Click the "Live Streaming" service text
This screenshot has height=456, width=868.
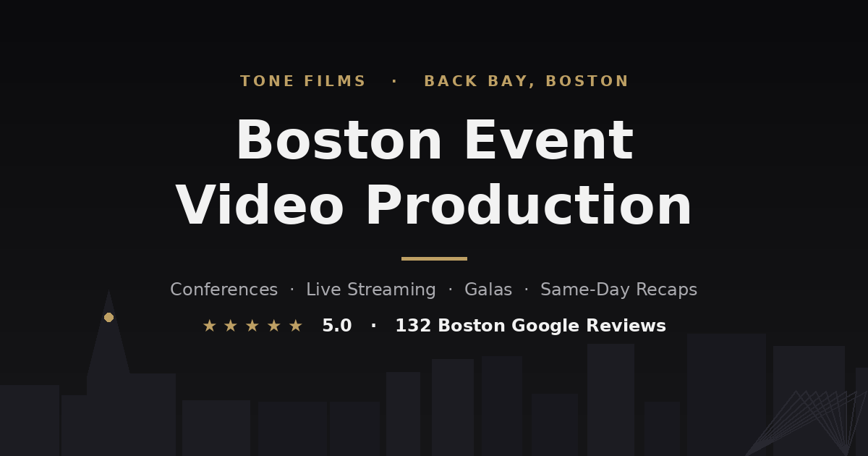coord(371,290)
